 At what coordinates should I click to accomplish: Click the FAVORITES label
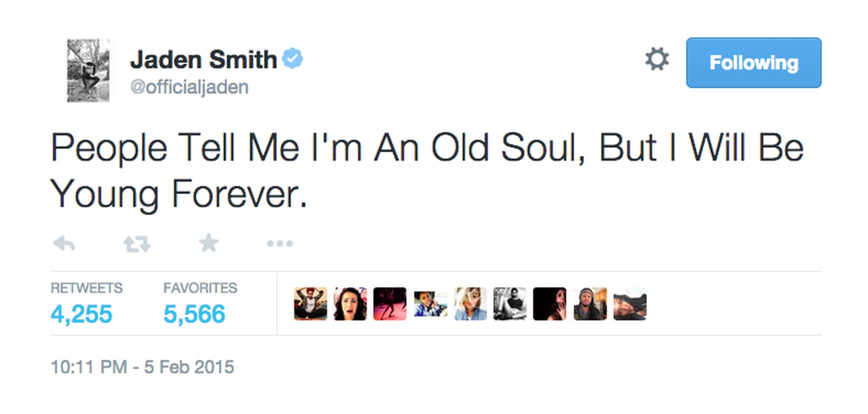[200, 287]
